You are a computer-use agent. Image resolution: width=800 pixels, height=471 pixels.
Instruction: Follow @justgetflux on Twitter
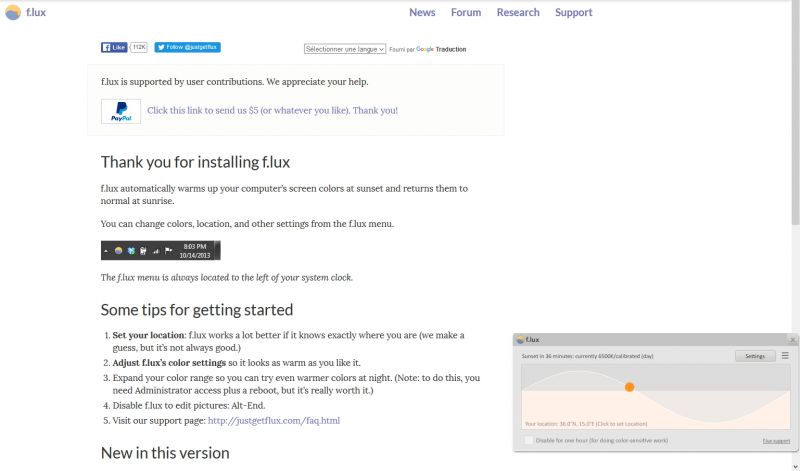[x=188, y=47]
